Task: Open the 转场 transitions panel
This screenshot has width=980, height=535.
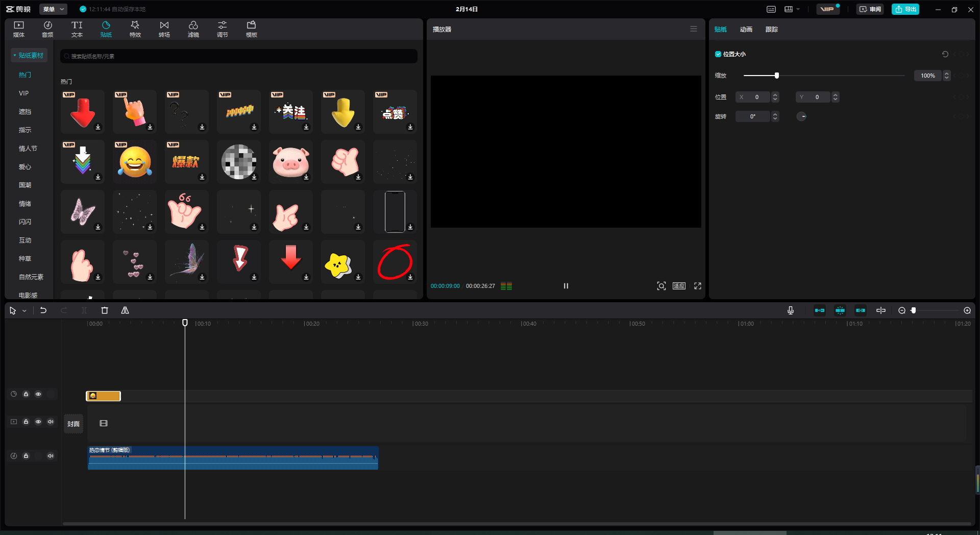Action: click(164, 29)
